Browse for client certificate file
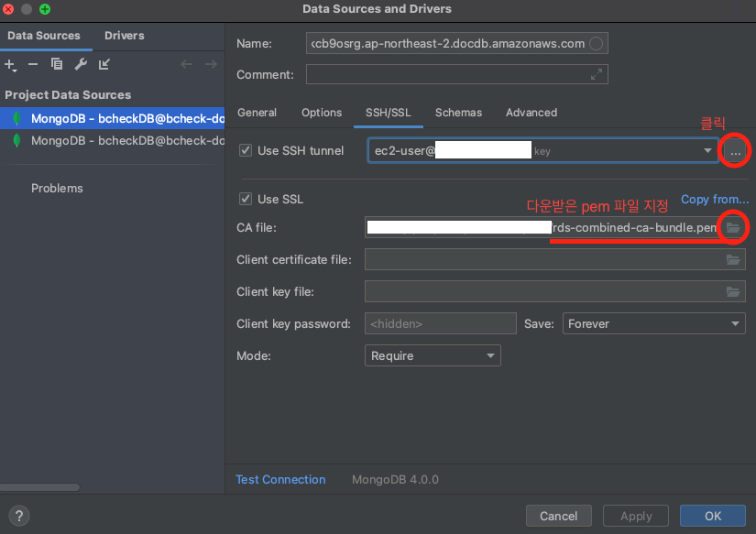756x534 pixels. coord(733,260)
